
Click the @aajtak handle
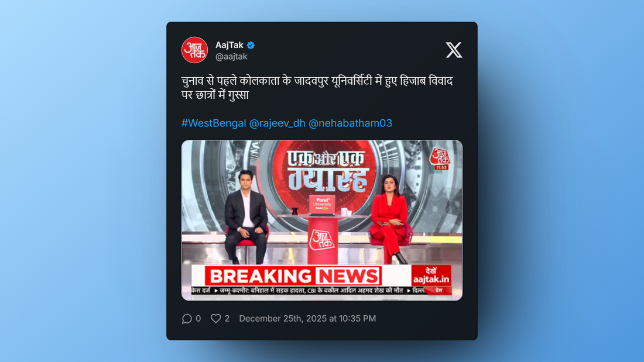(x=231, y=57)
